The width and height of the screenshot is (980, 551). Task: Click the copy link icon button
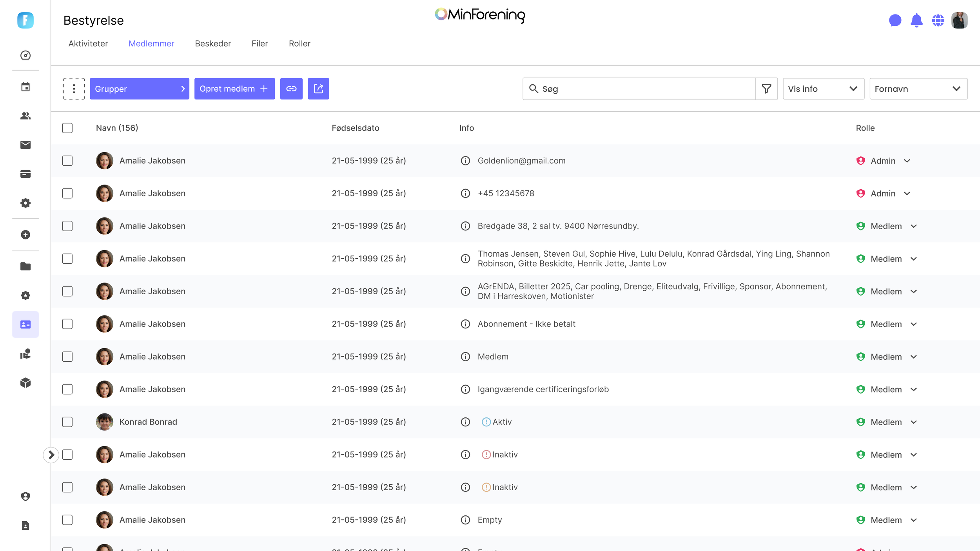pos(291,89)
